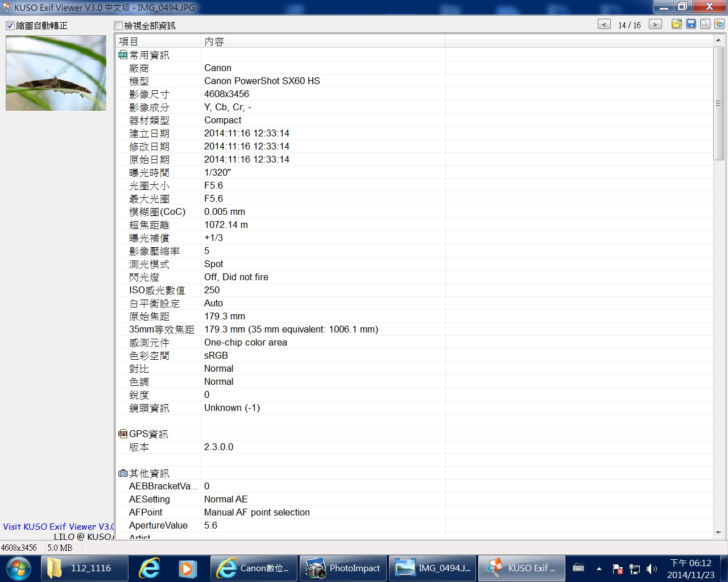
Task: Select the 白平衡設定 Auto row
Action: (x=414, y=303)
